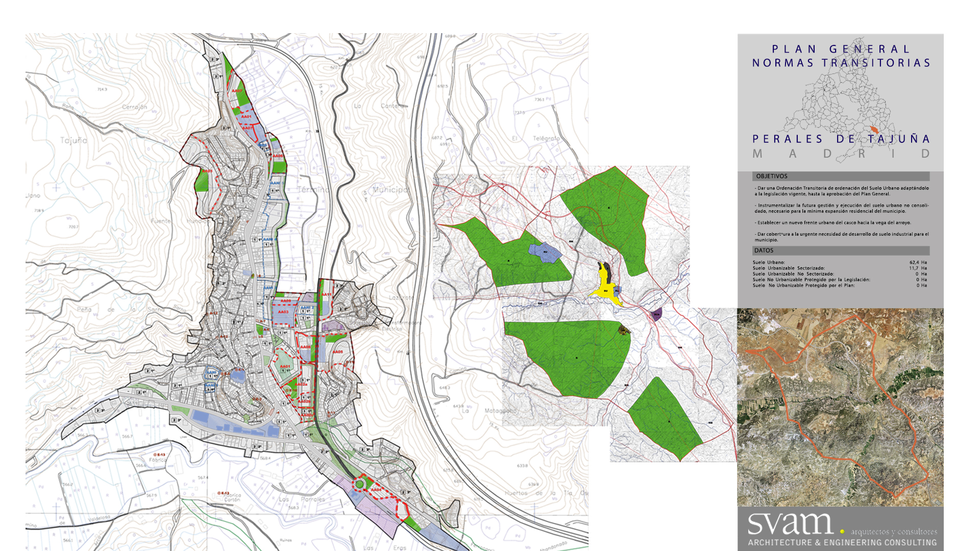Click the aerial satellite photo thumbnail

point(840,407)
